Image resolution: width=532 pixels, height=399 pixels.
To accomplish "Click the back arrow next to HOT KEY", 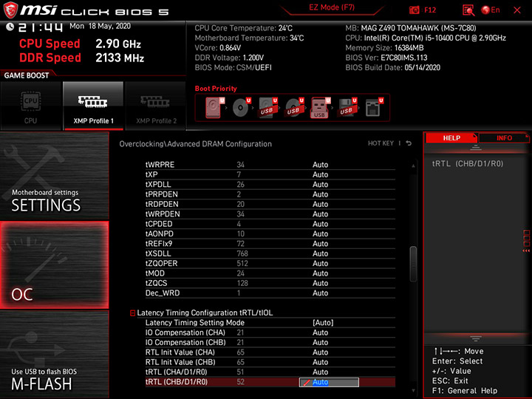I will (x=409, y=143).
